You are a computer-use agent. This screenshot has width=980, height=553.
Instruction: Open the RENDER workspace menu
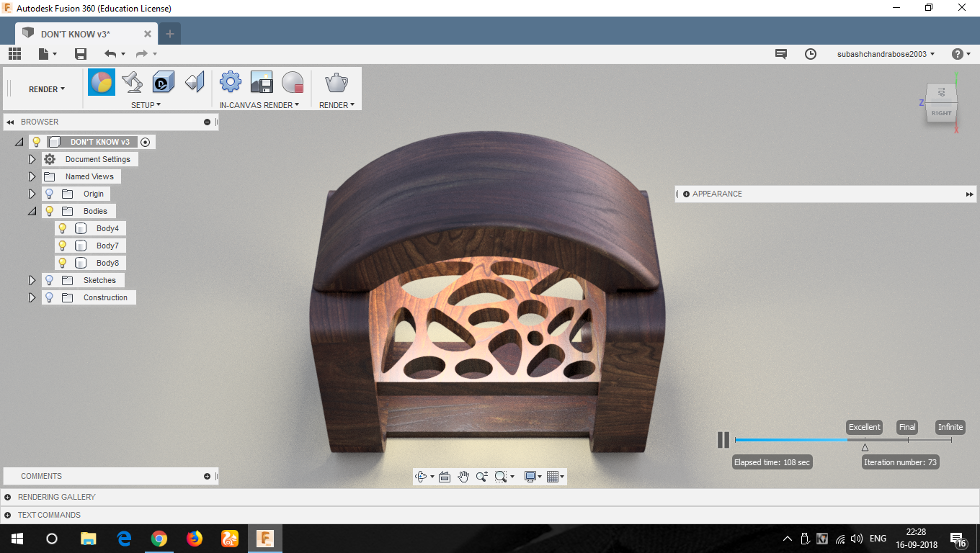(x=43, y=89)
